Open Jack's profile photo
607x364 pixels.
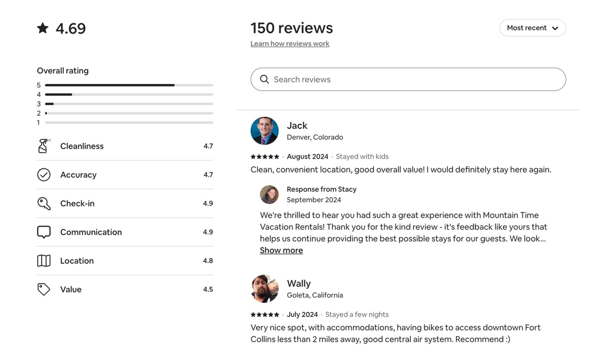pos(265,131)
